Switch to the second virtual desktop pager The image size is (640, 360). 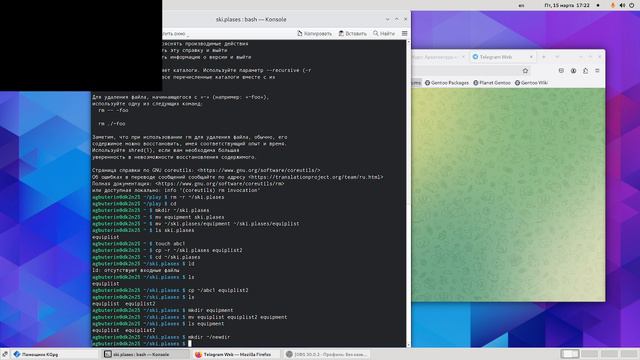click(x=589, y=354)
